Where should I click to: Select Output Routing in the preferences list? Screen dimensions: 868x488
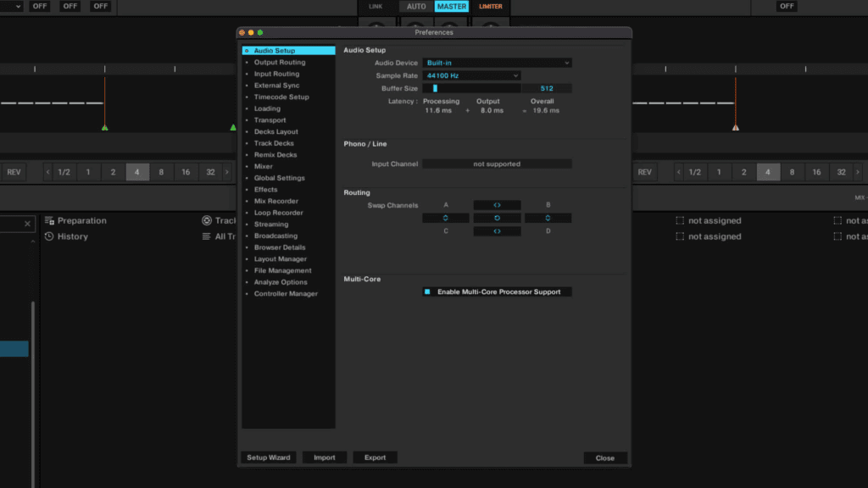pos(280,63)
